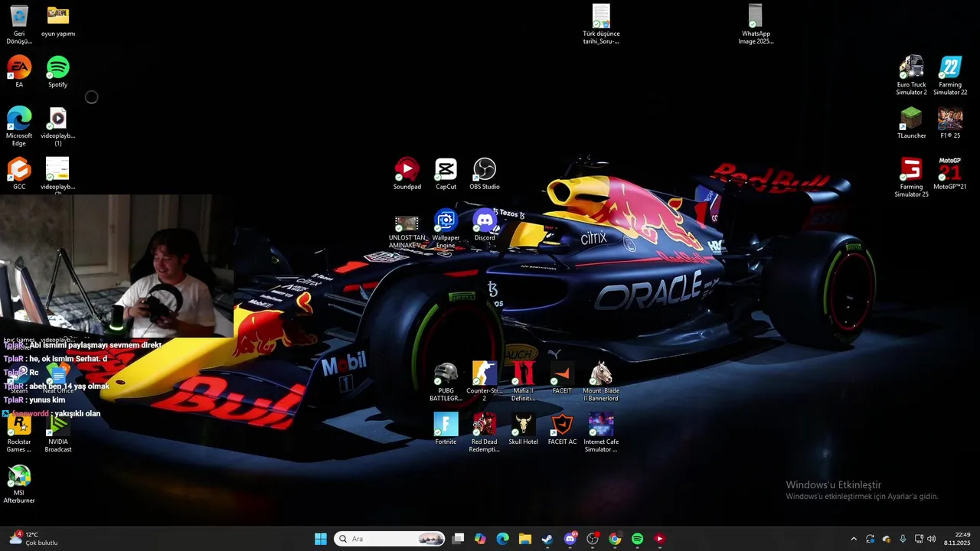980x551 pixels.
Task: Open the 'Türk düşünce tarihi' document file
Action: (601, 24)
